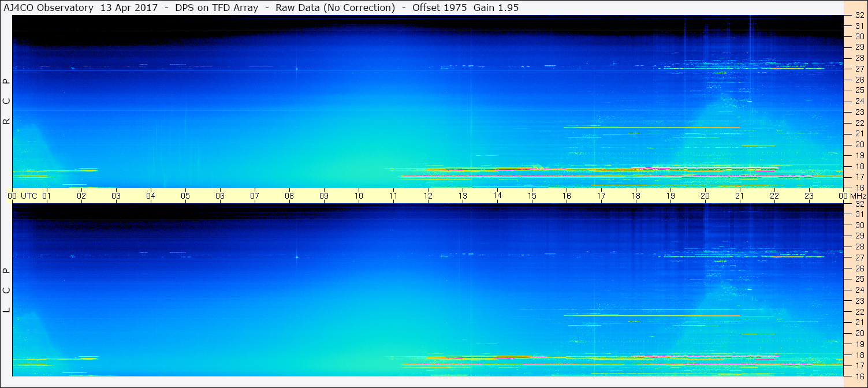Click the RCP panel side label
This screenshot has width=868, height=388.
pyautogui.click(x=7, y=101)
